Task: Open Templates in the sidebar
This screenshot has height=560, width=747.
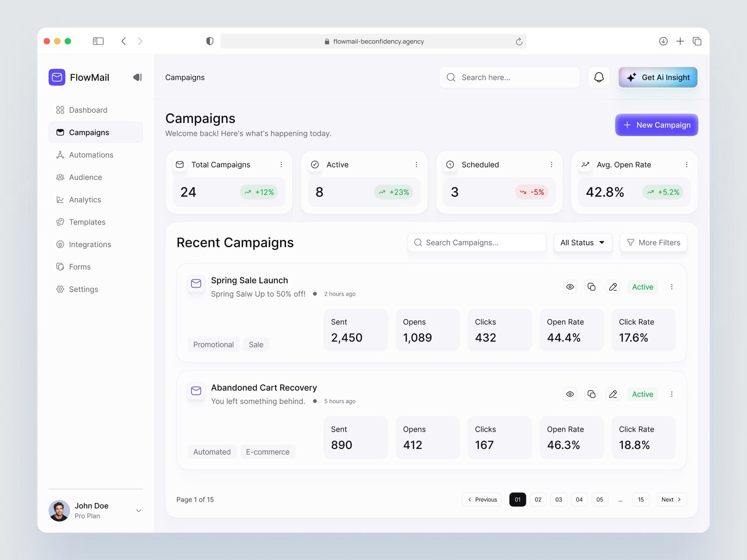Action: [96, 222]
